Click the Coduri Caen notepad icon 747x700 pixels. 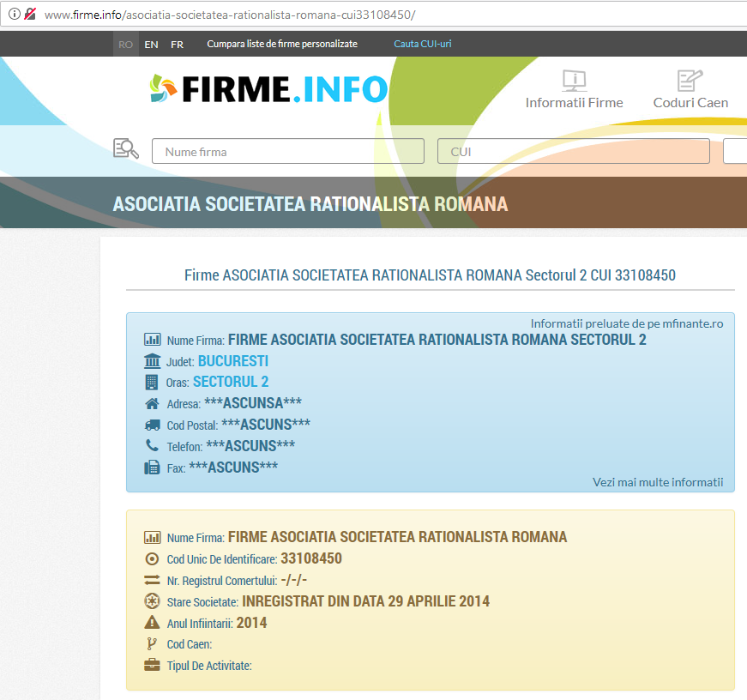[x=690, y=81]
